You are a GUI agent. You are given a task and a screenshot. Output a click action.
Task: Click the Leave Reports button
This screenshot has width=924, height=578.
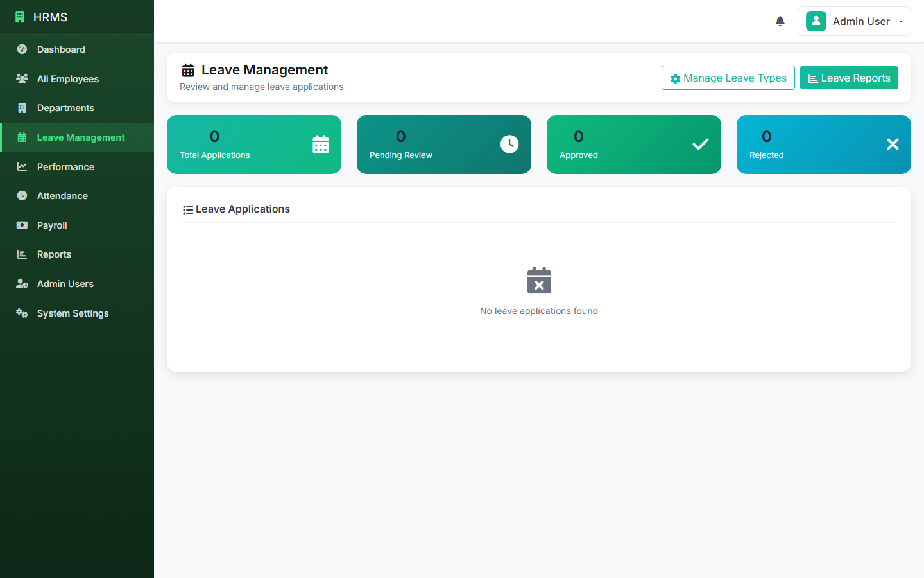849,78
